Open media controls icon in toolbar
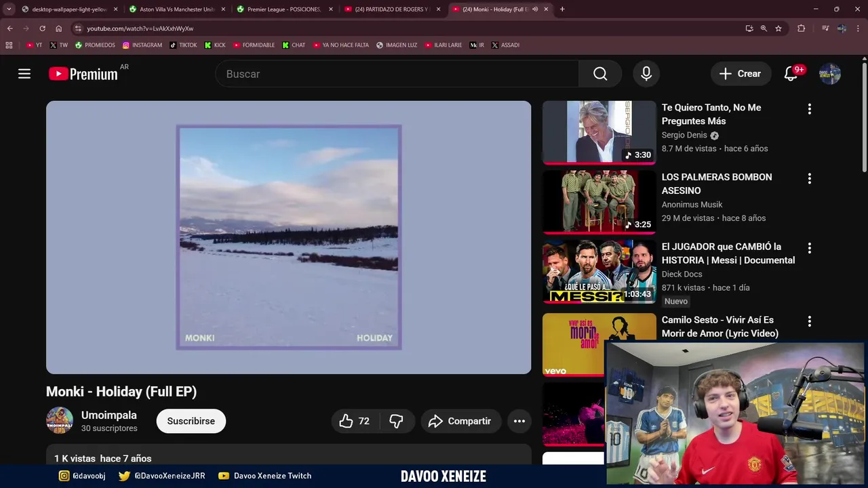Image resolution: width=868 pixels, height=488 pixels. click(825, 28)
